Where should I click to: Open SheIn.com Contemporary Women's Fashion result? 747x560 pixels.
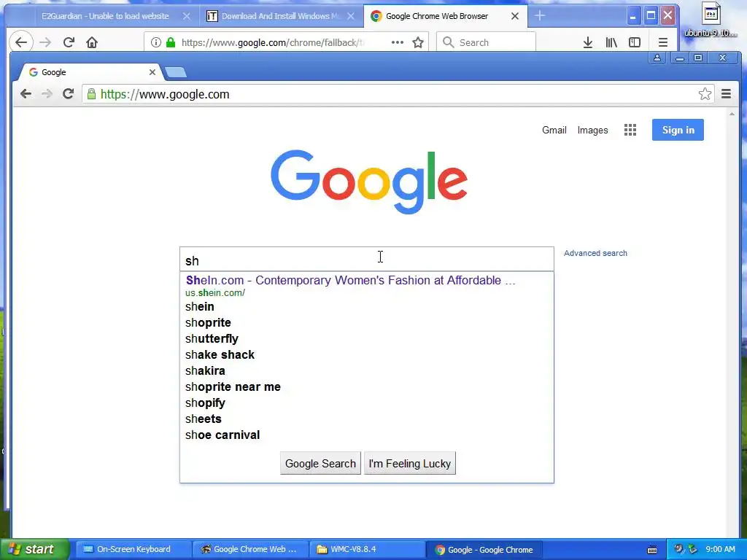[350, 280]
